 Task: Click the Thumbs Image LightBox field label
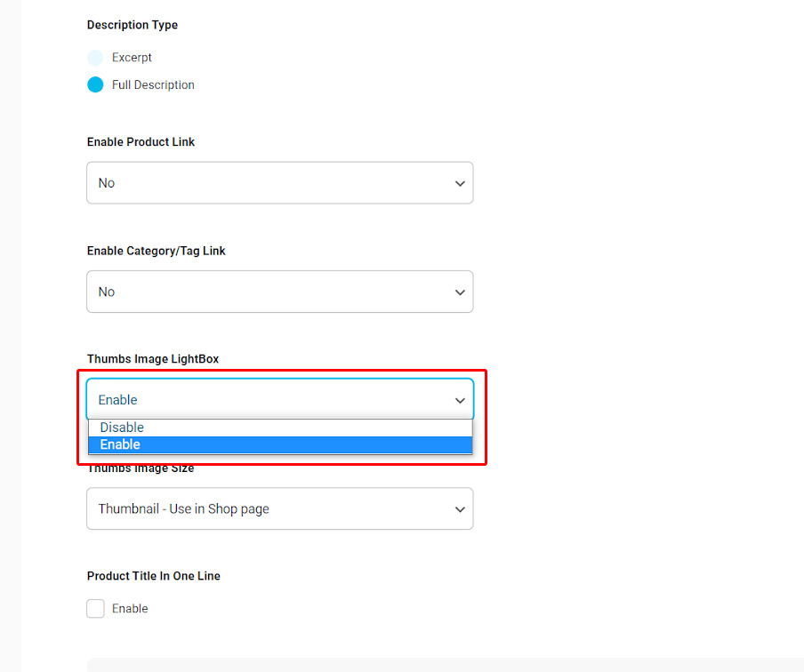point(153,359)
